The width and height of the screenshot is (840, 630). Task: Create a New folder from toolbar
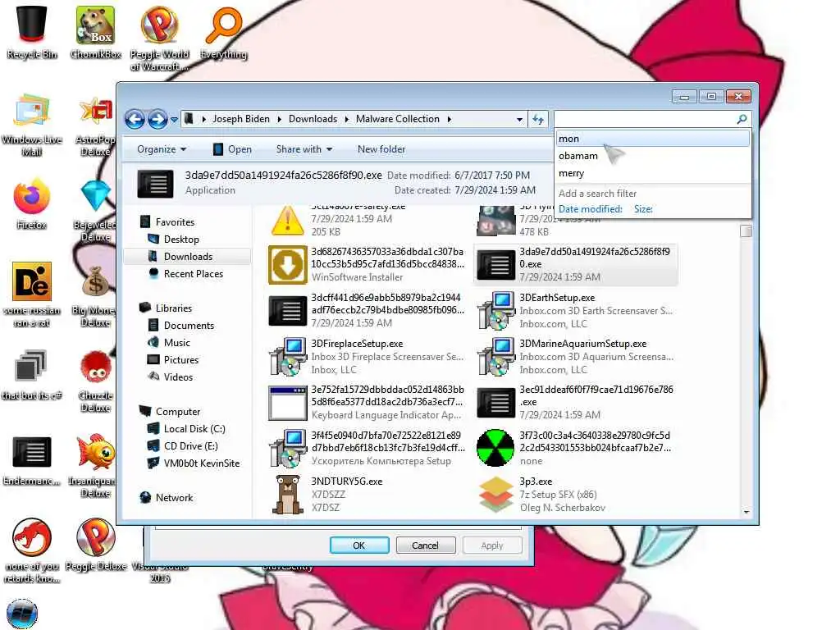click(381, 149)
